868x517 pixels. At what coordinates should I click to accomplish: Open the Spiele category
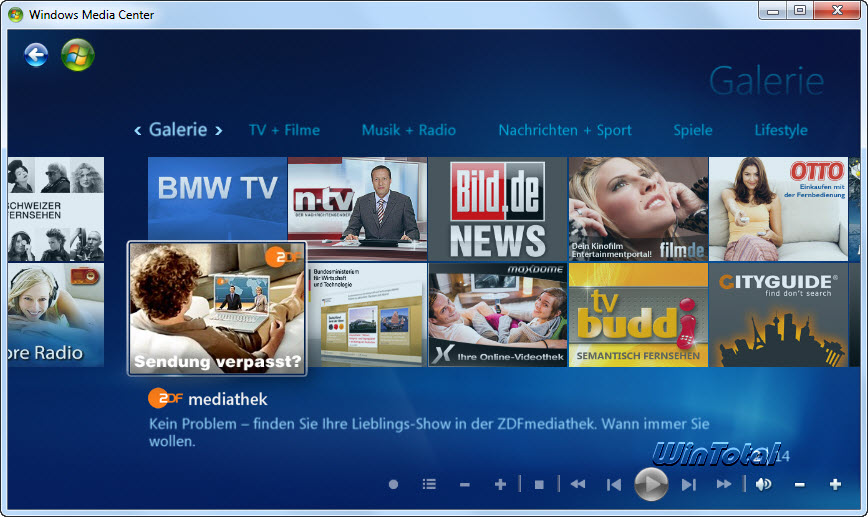693,131
